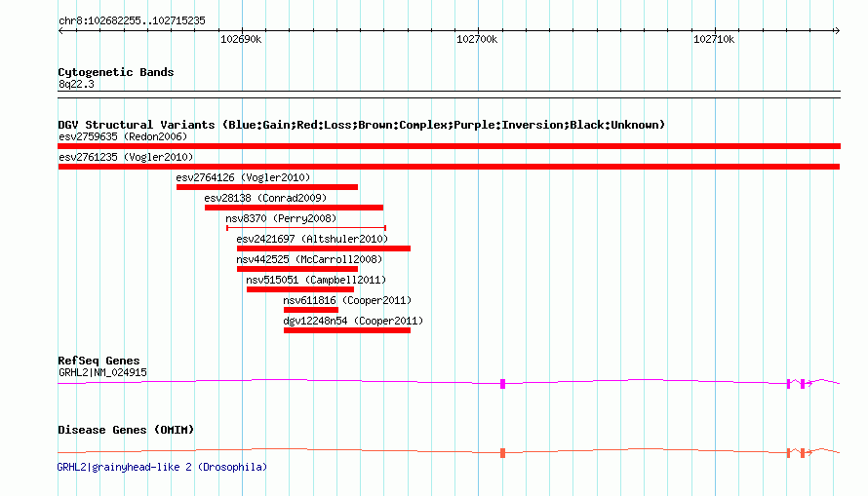Click the 102690k ruler tick label
This screenshot has height=496, width=868.
(x=241, y=39)
